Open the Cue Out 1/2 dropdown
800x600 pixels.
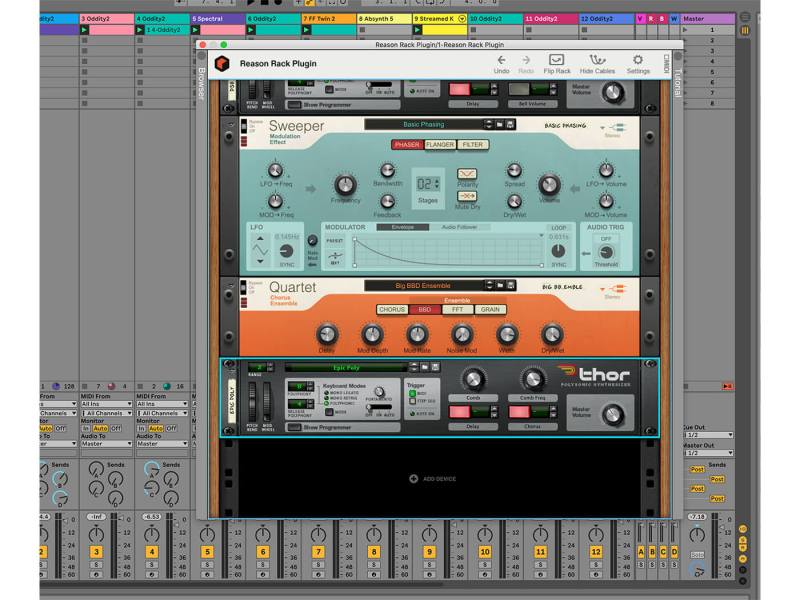pos(708,435)
